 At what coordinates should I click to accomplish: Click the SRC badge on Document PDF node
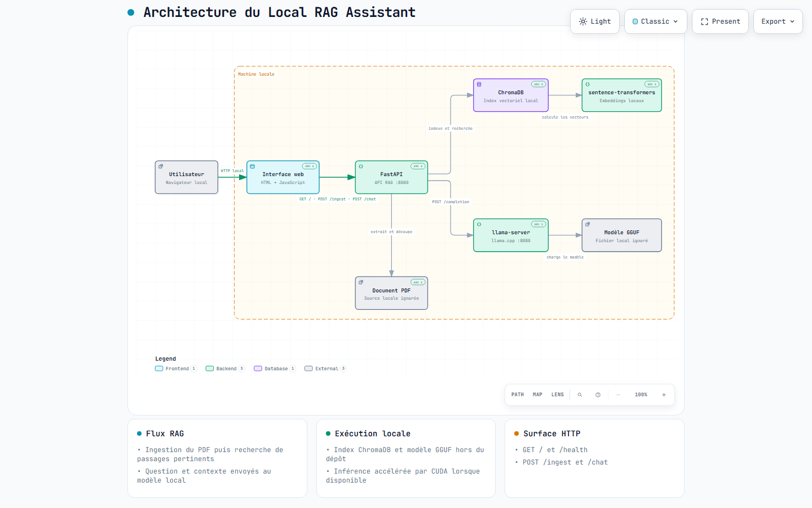pos(418,282)
